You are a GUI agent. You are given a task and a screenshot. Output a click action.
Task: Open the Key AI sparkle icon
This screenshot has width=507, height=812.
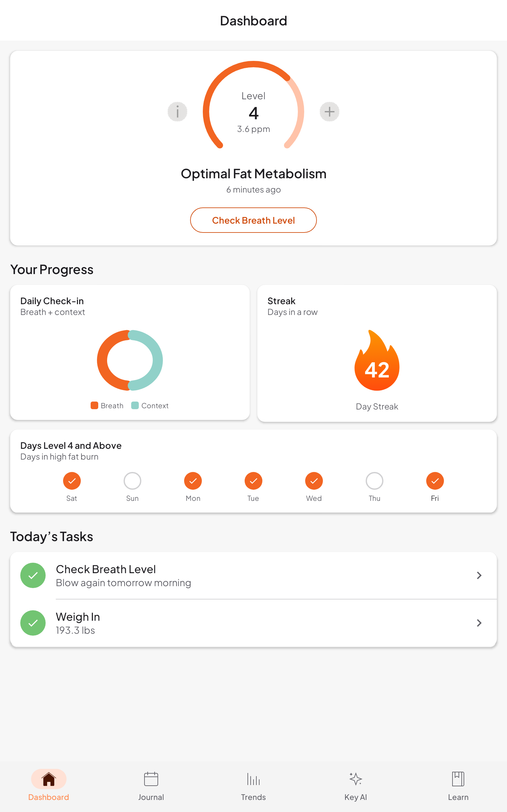(x=356, y=779)
